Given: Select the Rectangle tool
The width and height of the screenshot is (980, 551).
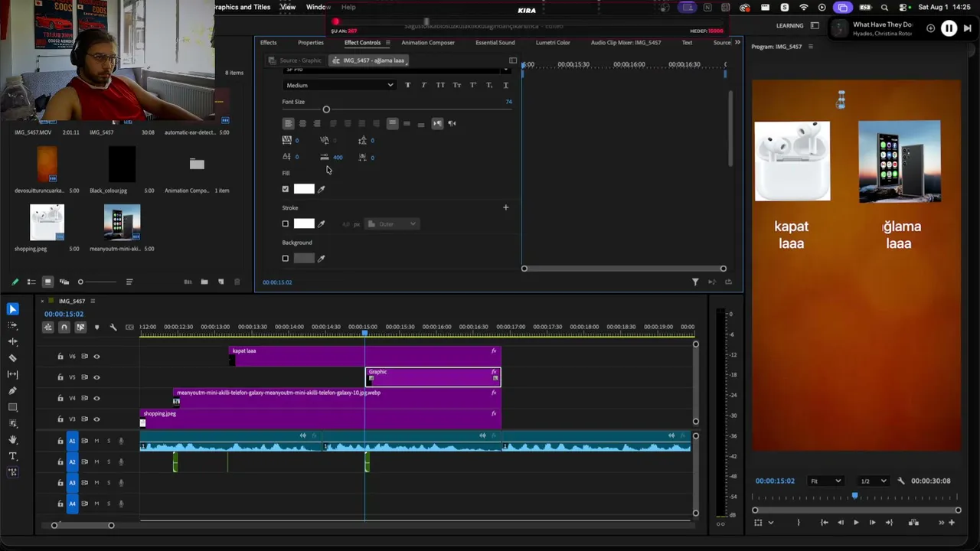Looking at the screenshot, I should click(x=13, y=407).
